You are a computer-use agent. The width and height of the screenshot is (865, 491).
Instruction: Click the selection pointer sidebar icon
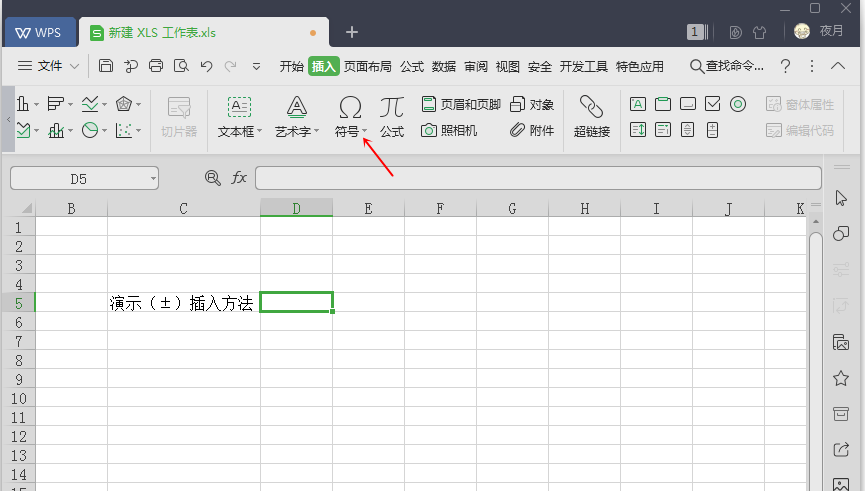tap(841, 198)
